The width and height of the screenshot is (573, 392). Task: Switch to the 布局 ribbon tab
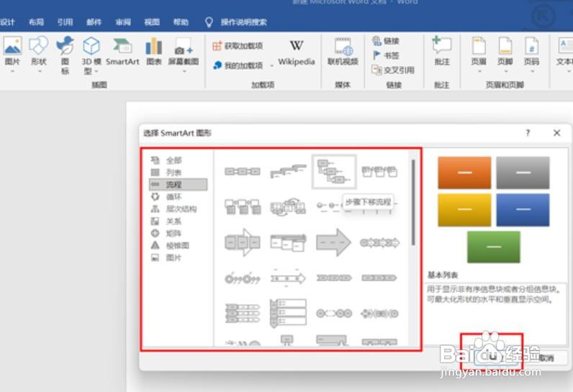pyautogui.click(x=36, y=22)
